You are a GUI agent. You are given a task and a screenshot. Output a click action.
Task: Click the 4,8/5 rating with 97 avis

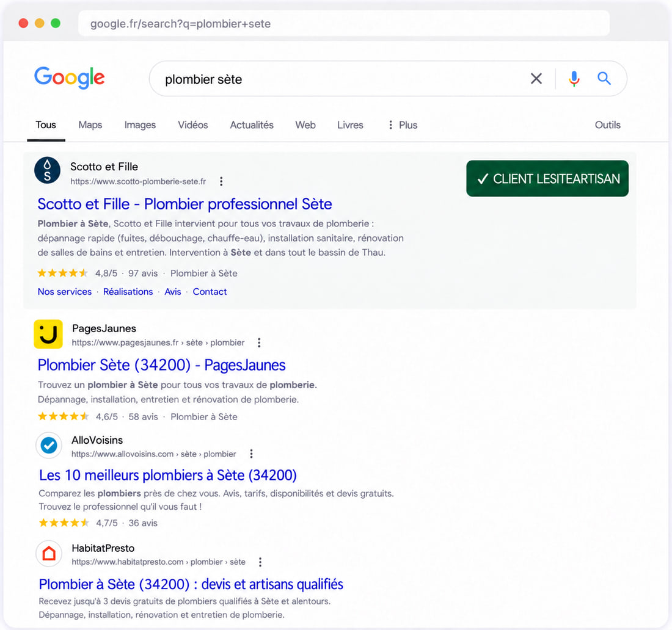[98, 273]
